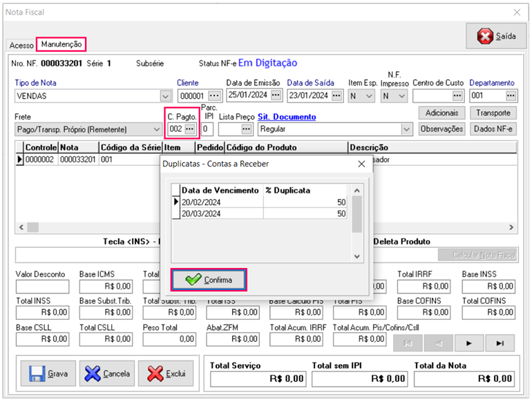Viewport: 532px width, 402px height.
Task: Go to next record arrow
Action: click(x=470, y=343)
